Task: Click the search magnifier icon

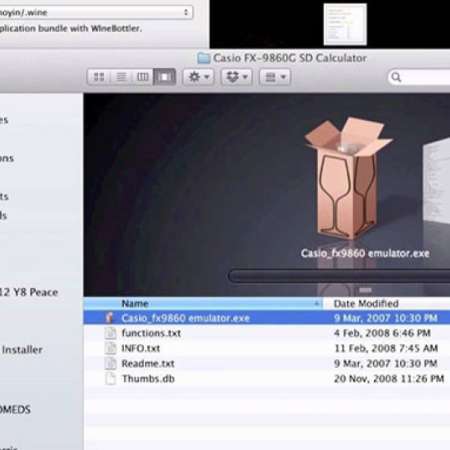Action: point(396,77)
